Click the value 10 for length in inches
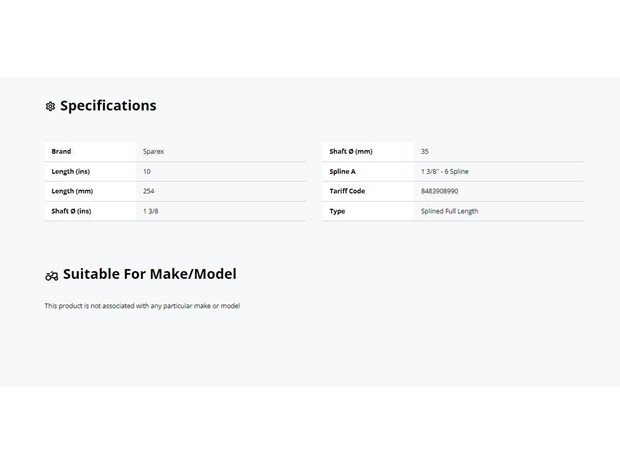Image resolution: width=620 pixels, height=465 pixels. [x=147, y=172]
